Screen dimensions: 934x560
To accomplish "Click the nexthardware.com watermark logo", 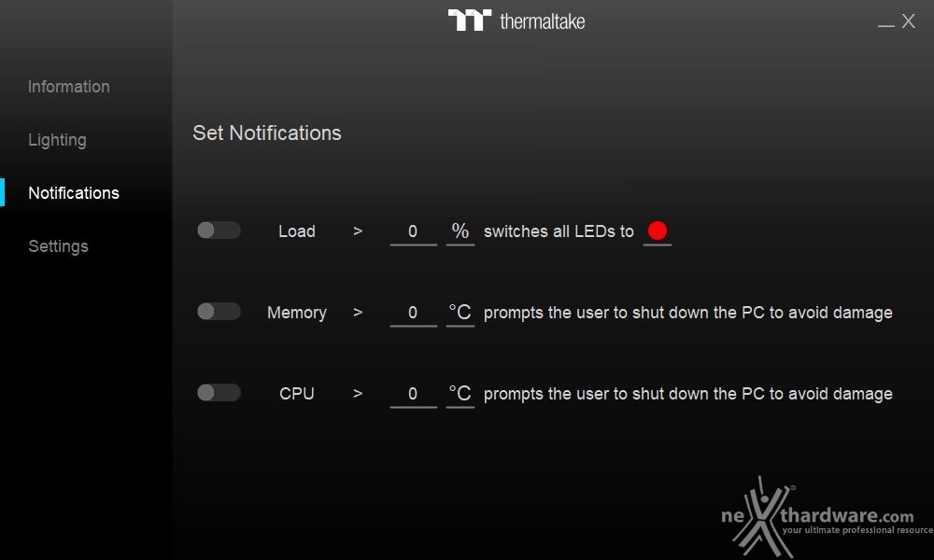I will [x=827, y=517].
